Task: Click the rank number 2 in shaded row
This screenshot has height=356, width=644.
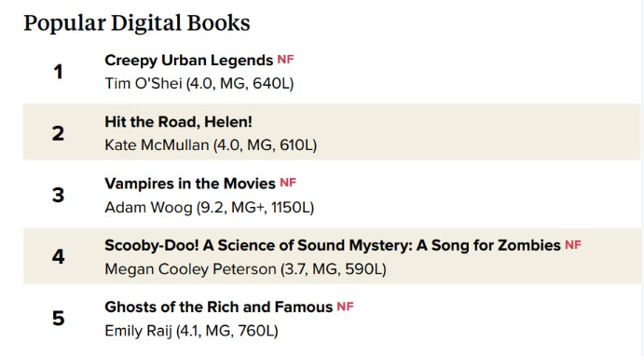Action: [x=58, y=133]
